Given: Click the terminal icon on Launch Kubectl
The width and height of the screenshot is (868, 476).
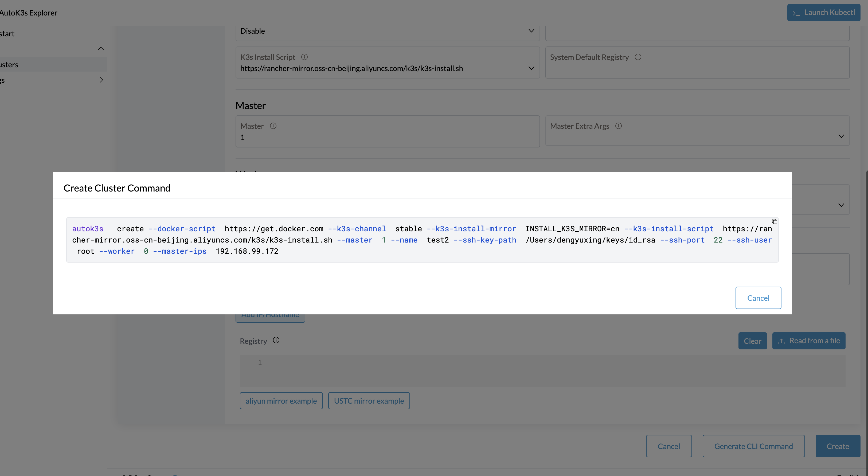Looking at the screenshot, I should pos(796,13).
